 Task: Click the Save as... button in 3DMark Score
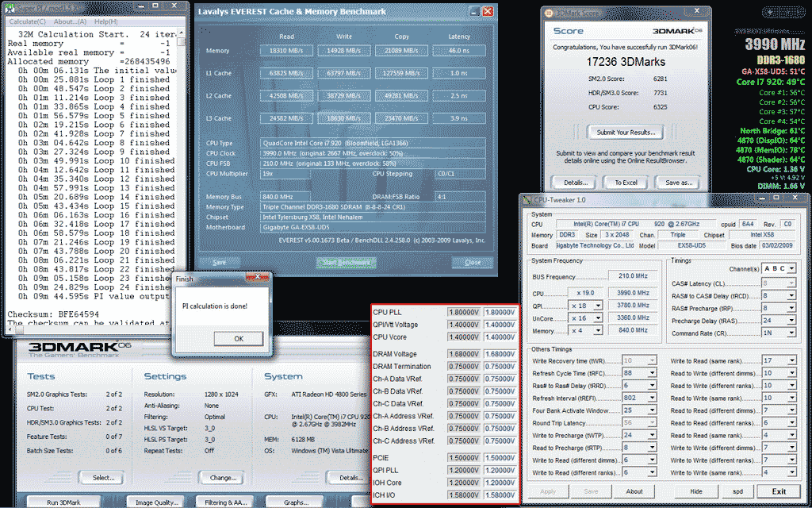[x=678, y=183]
